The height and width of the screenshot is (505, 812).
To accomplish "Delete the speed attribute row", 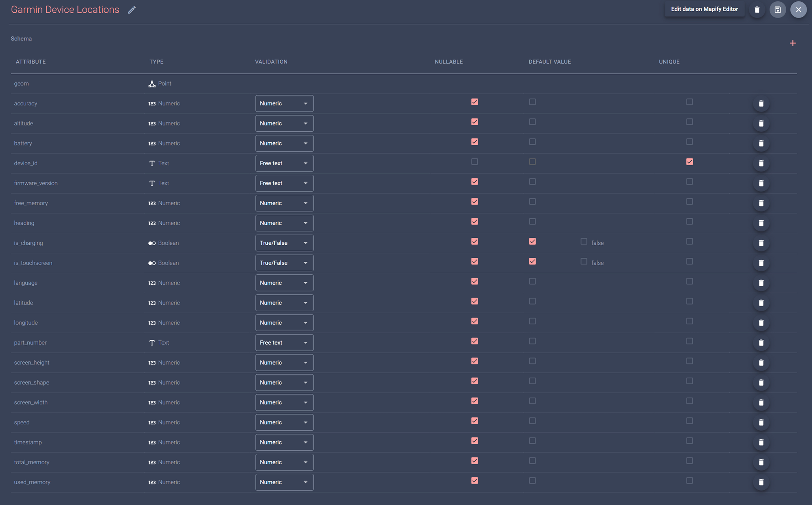I will click(x=761, y=422).
